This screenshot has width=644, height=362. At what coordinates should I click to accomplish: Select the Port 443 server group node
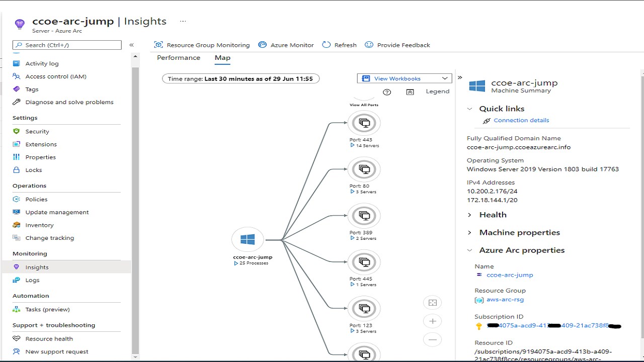364,123
